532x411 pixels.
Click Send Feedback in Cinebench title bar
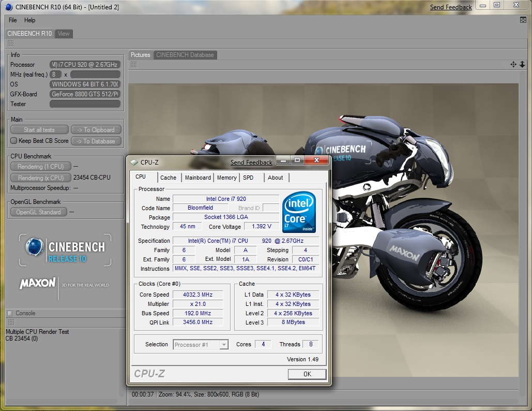click(x=451, y=7)
